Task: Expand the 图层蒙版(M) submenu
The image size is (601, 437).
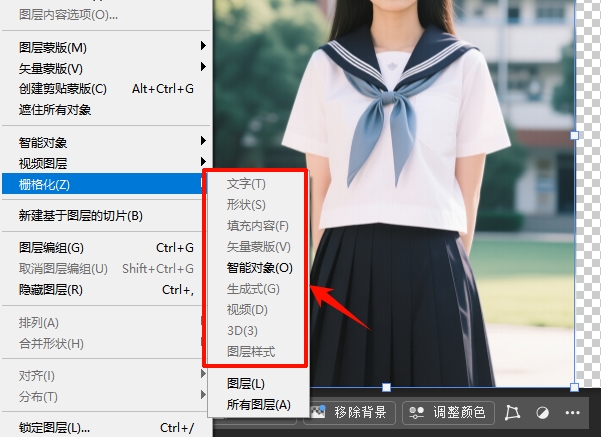Action: (x=106, y=48)
